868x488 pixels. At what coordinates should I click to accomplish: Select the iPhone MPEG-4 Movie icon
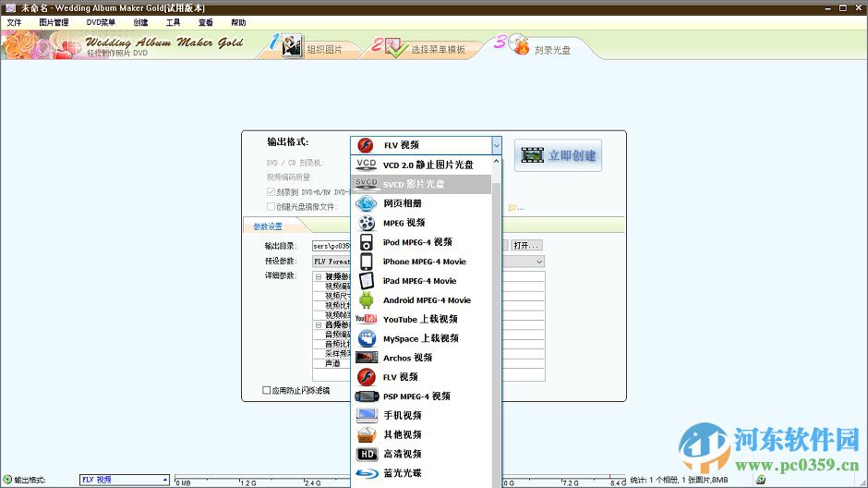(x=366, y=262)
